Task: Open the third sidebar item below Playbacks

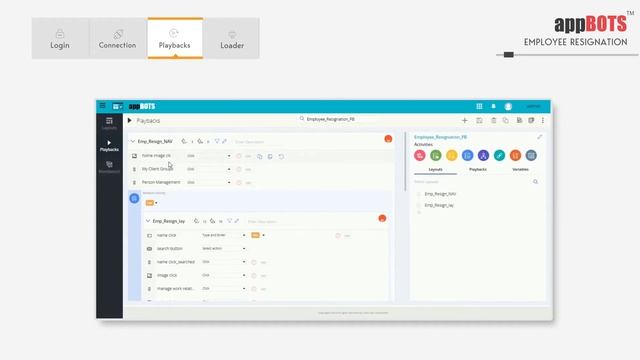Action: (109, 167)
